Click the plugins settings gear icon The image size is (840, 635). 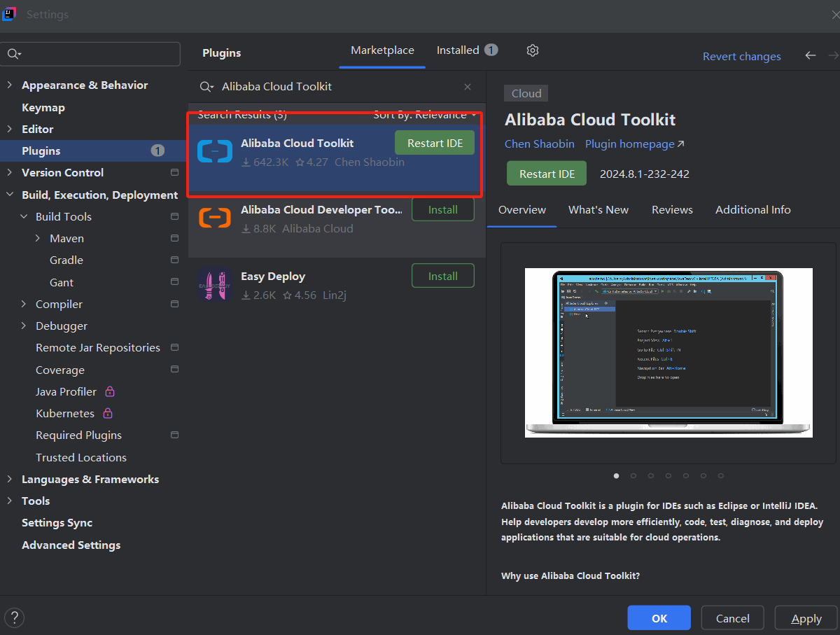[x=533, y=50]
